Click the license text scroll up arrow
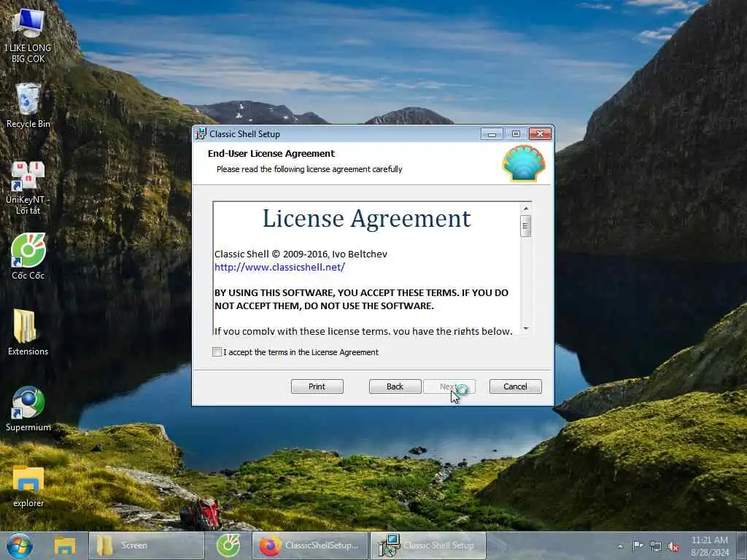The width and height of the screenshot is (747, 560). point(526,209)
